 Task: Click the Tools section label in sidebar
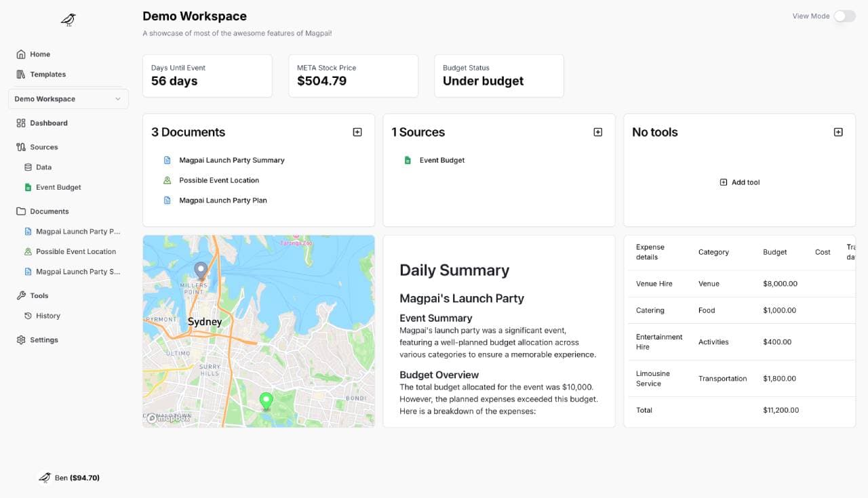(x=39, y=295)
